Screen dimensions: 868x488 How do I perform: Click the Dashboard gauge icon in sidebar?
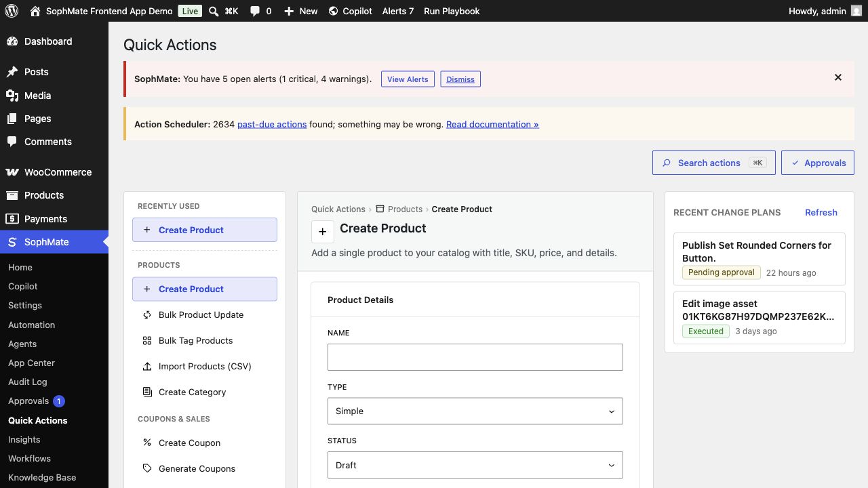[x=12, y=41]
